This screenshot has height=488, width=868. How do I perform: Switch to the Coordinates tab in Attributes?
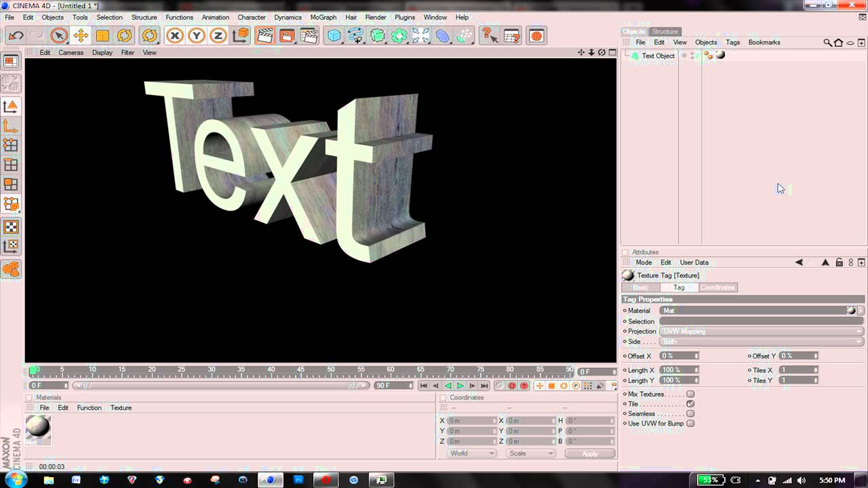click(x=717, y=287)
